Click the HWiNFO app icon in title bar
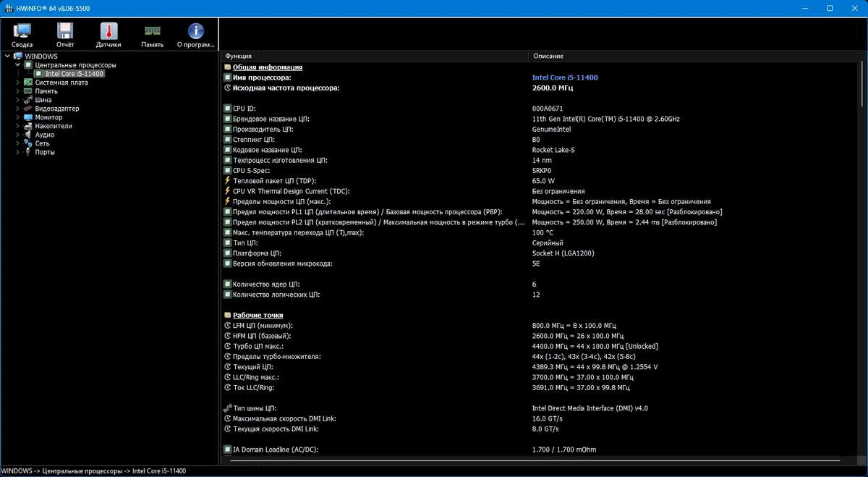 (x=8, y=8)
